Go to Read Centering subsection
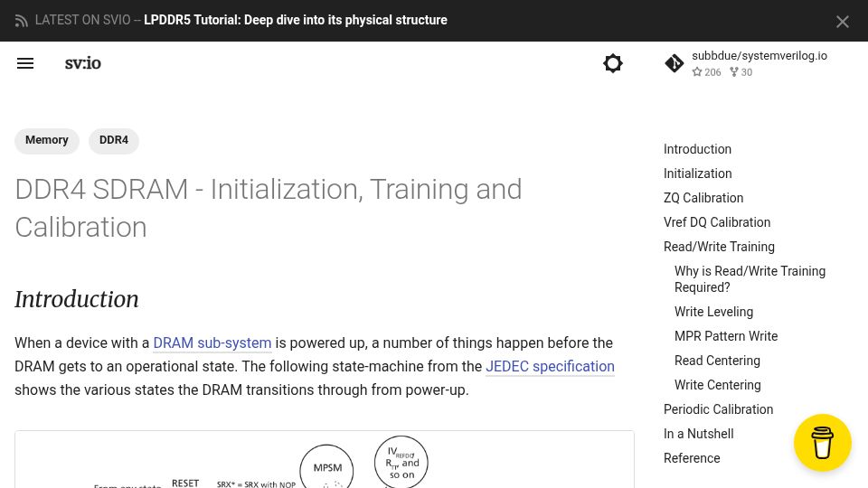The image size is (868, 488). tap(717, 361)
